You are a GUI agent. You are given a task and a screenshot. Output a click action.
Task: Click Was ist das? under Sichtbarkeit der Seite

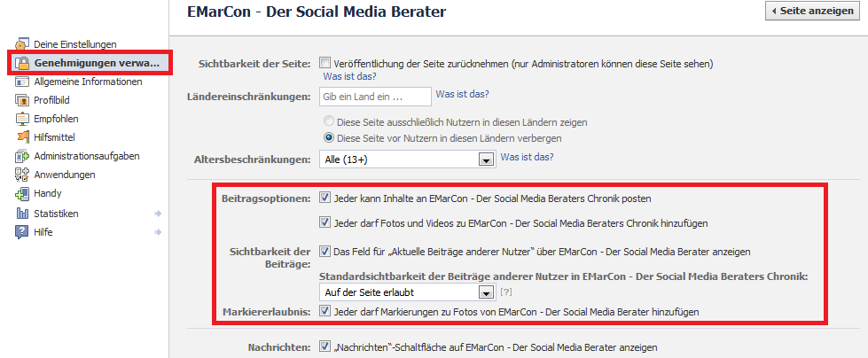[350, 76]
